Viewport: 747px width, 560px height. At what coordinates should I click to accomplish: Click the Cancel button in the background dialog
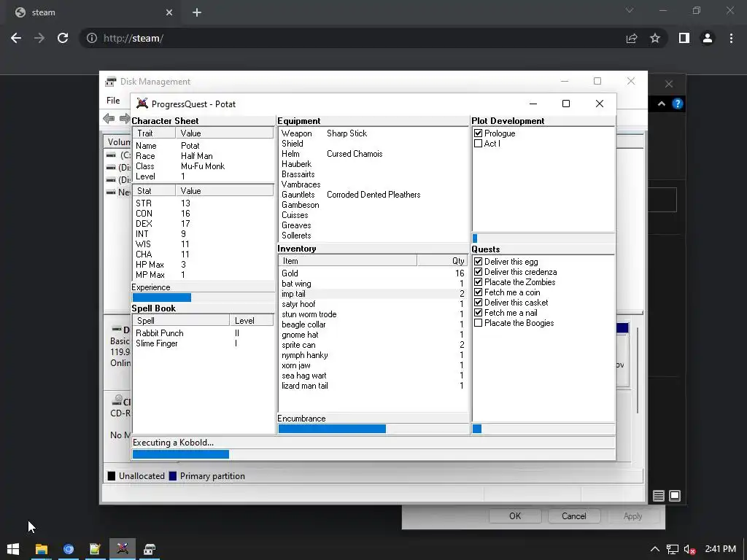(x=574, y=516)
